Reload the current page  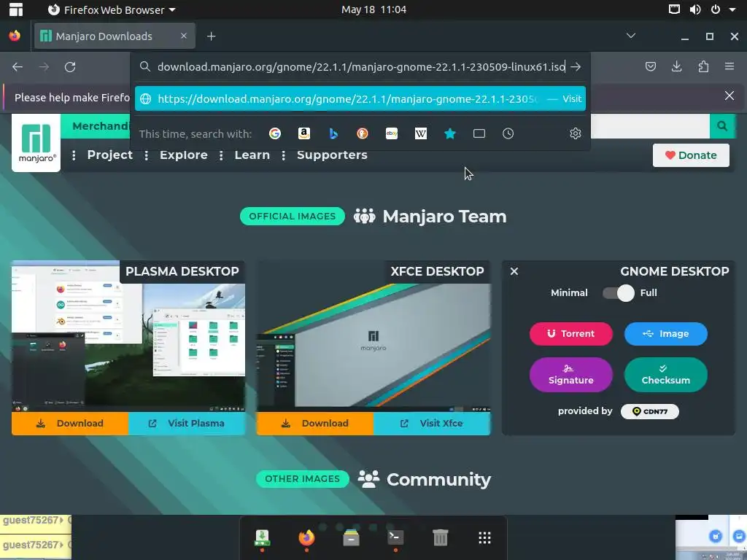coord(70,67)
